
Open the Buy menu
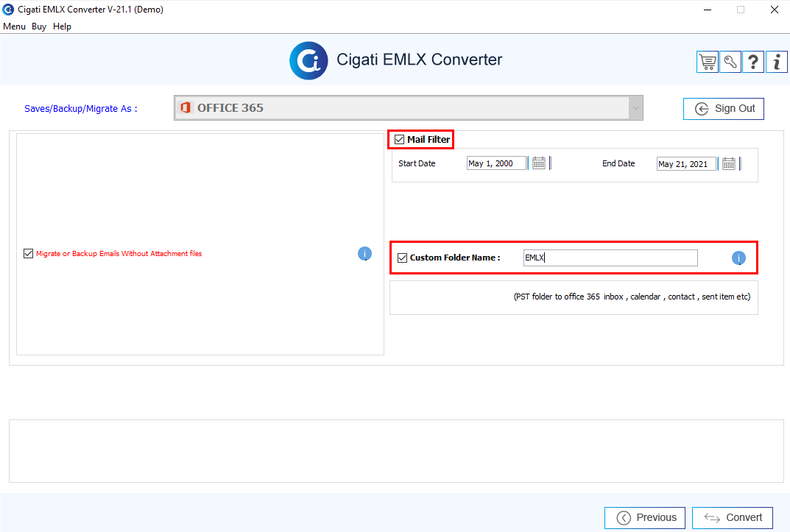pyautogui.click(x=39, y=26)
